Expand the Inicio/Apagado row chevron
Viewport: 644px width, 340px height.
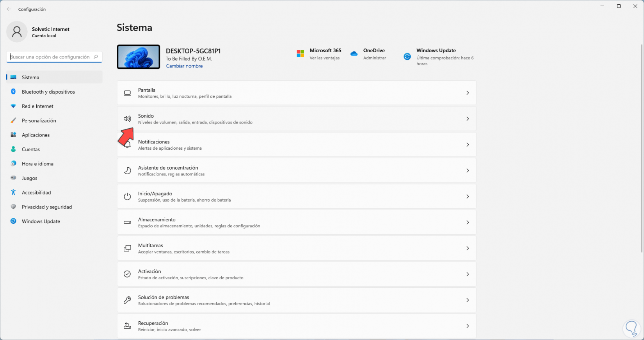(x=468, y=197)
